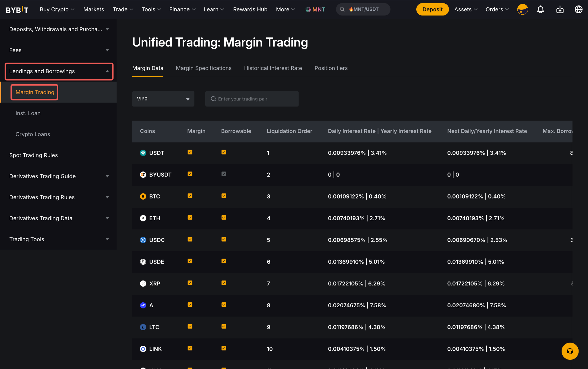Open the VIP0 level dropdown
Image resolution: width=588 pixels, height=369 pixels.
point(163,99)
